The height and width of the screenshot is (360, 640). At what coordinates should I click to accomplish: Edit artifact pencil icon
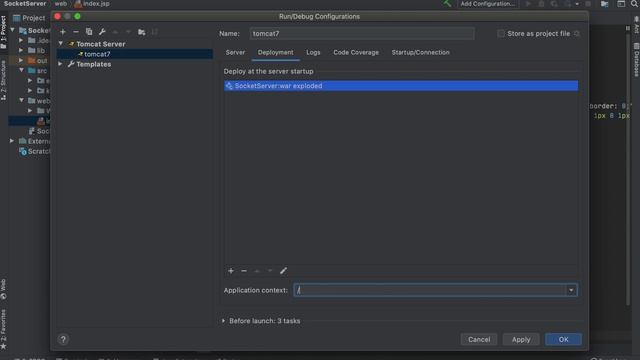tap(283, 271)
